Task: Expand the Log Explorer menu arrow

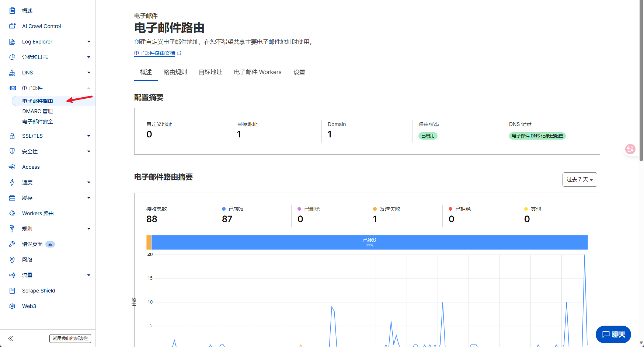Action: [x=88, y=42]
